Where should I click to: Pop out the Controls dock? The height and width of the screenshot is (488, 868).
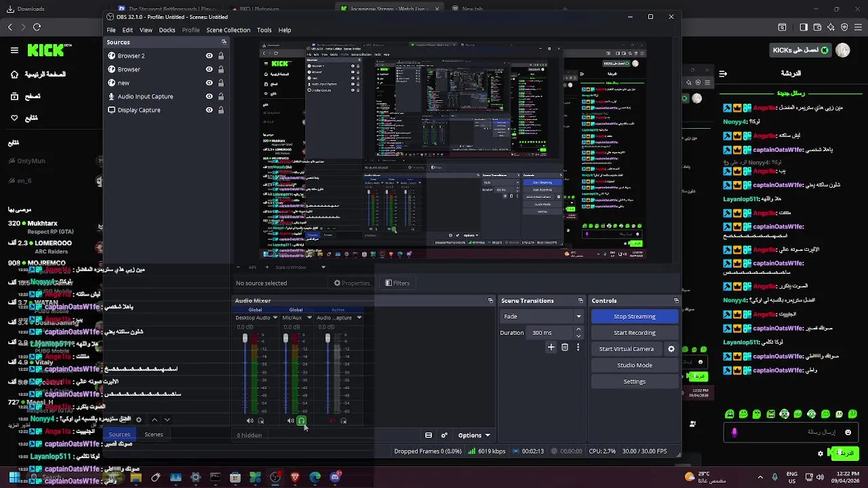tap(676, 300)
